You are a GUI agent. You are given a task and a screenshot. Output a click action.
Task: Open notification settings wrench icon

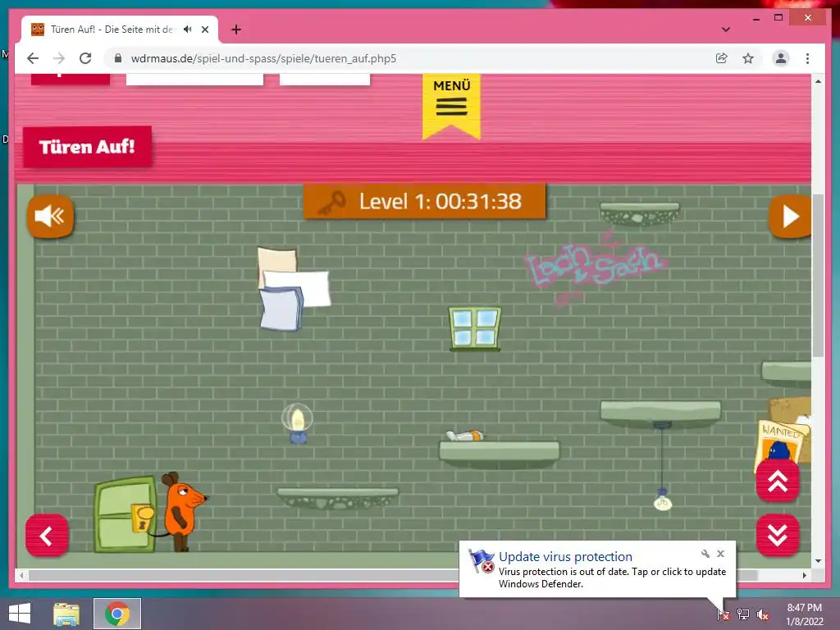click(705, 554)
